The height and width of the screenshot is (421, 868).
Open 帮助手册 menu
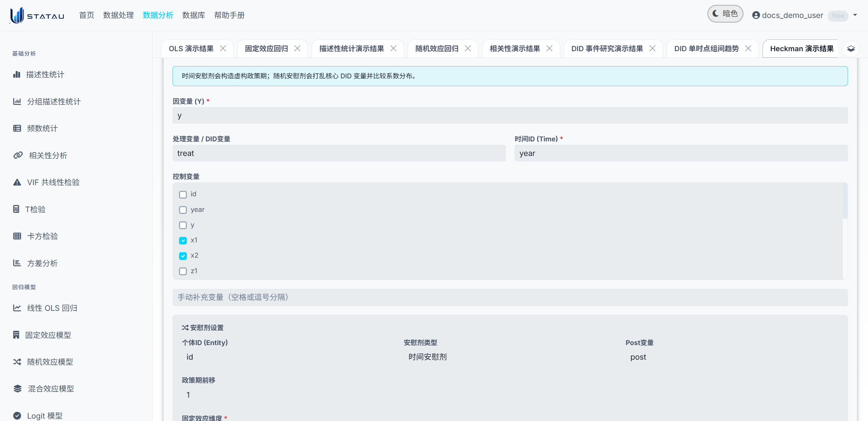coord(229,15)
